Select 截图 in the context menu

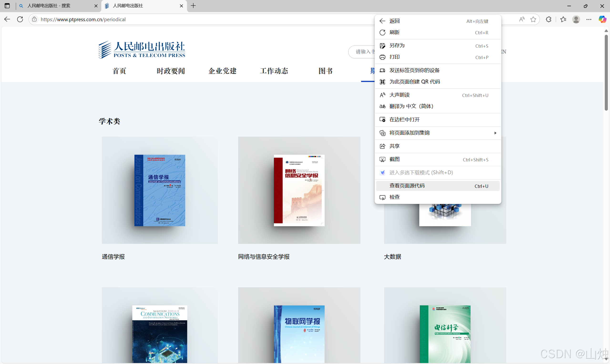click(x=438, y=159)
